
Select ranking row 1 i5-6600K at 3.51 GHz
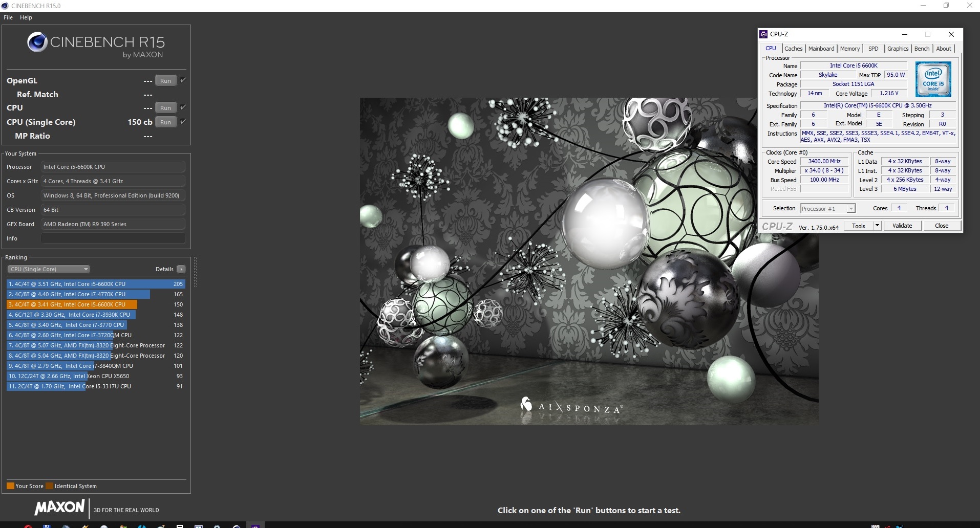(96, 284)
